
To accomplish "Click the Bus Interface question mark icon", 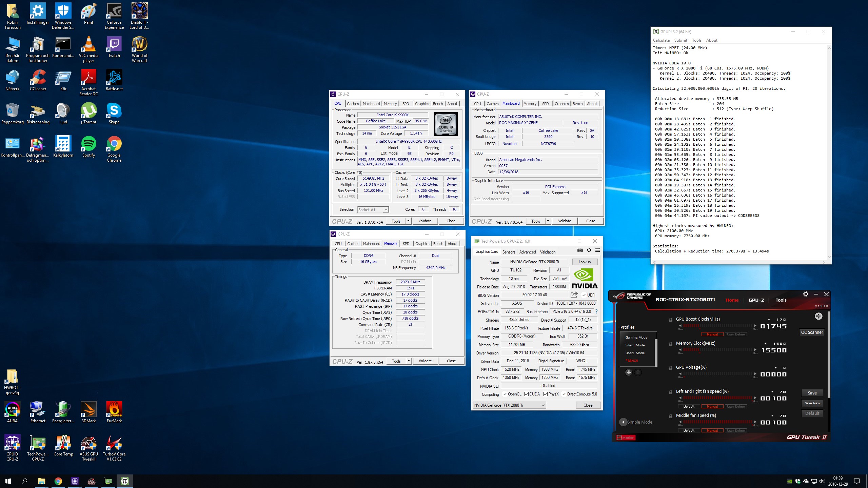I will click(x=596, y=311).
